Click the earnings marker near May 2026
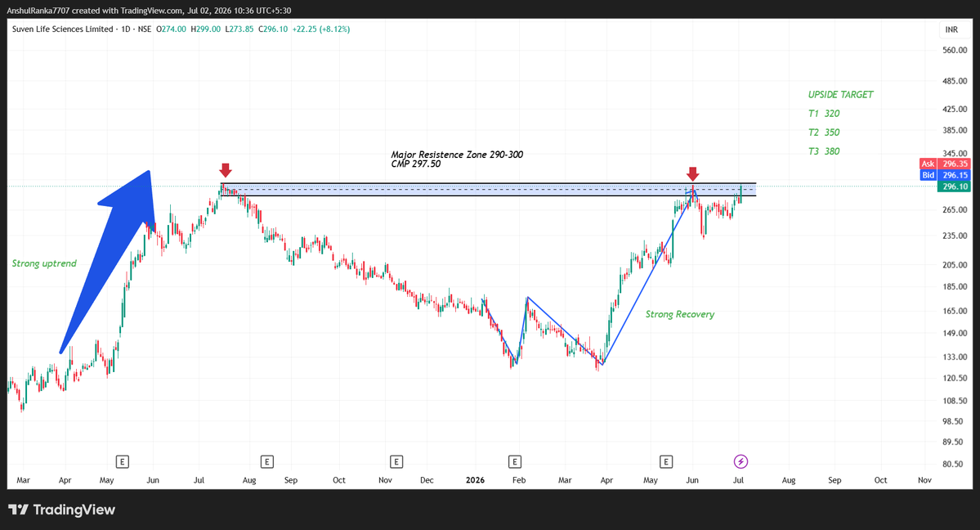980x530 pixels. (x=666, y=462)
